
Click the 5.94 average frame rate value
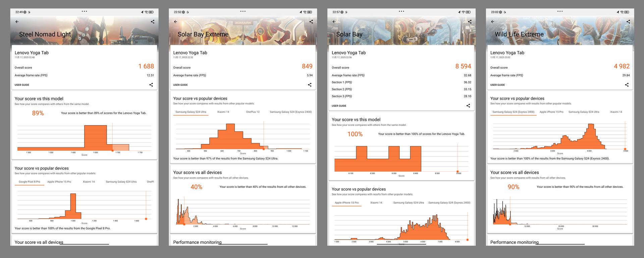(310, 75)
